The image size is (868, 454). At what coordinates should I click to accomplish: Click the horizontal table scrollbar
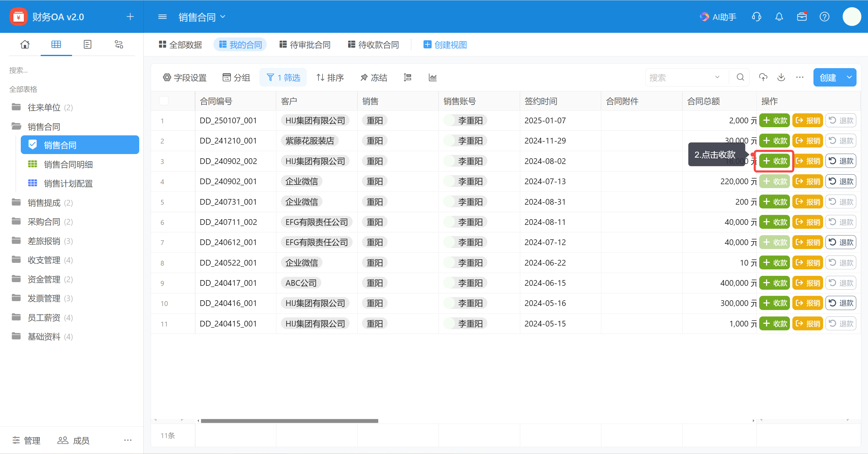click(289, 421)
